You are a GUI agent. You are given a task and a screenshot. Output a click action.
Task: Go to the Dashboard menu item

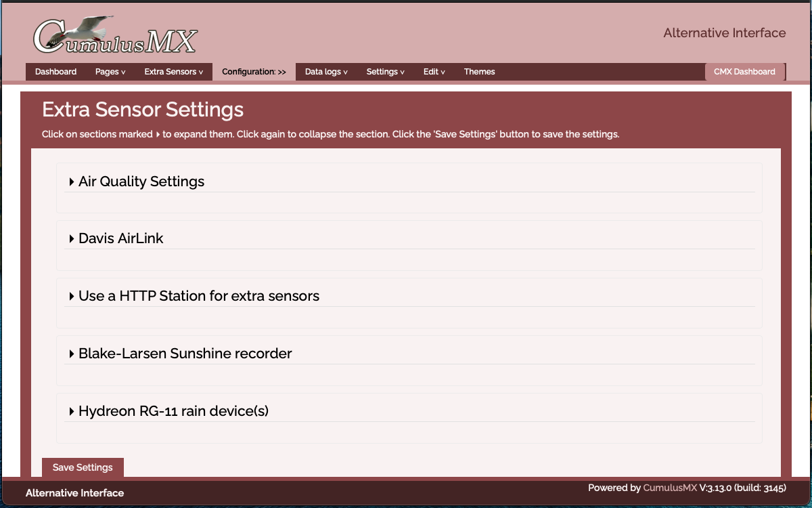55,72
